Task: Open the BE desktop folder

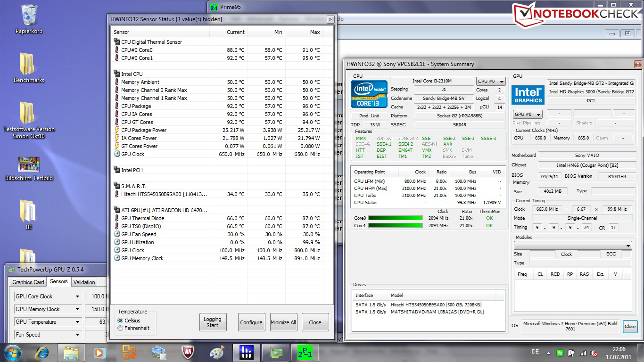Action: (29, 214)
